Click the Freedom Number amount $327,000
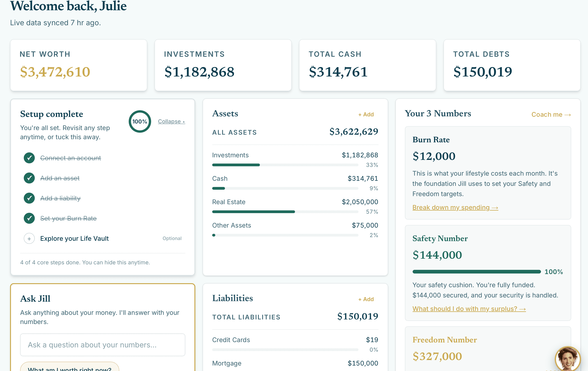 click(437, 356)
